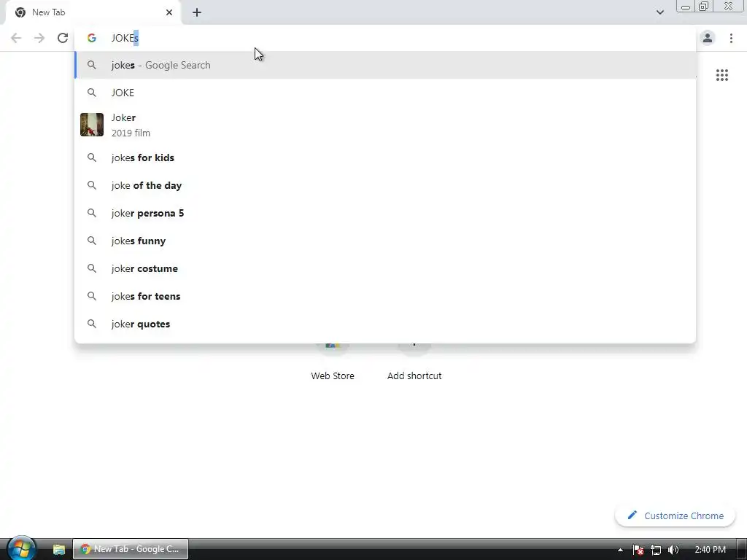Open a new tab with plus button
Viewport: 747px width, 560px height.
click(x=197, y=12)
